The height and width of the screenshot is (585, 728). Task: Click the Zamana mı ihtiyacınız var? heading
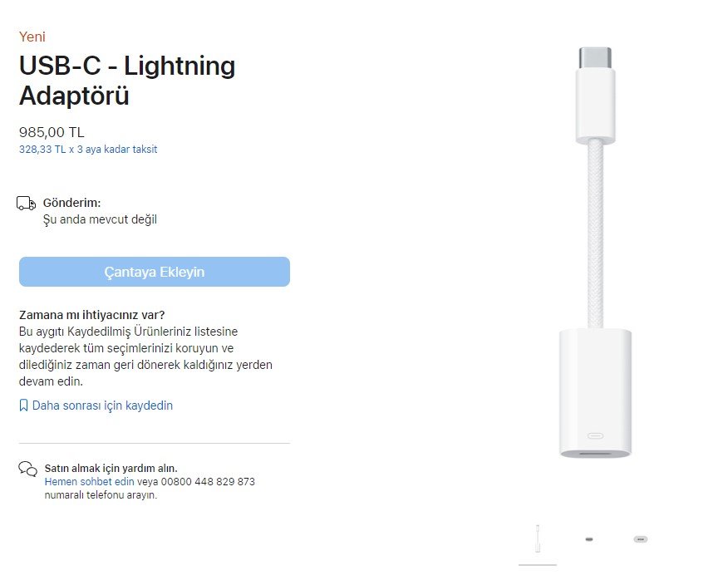(x=91, y=315)
